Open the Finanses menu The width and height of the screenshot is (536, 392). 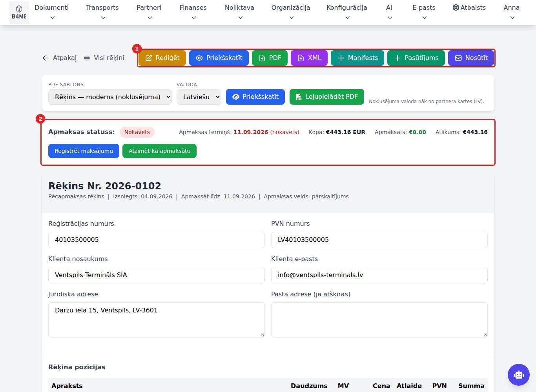tap(193, 12)
